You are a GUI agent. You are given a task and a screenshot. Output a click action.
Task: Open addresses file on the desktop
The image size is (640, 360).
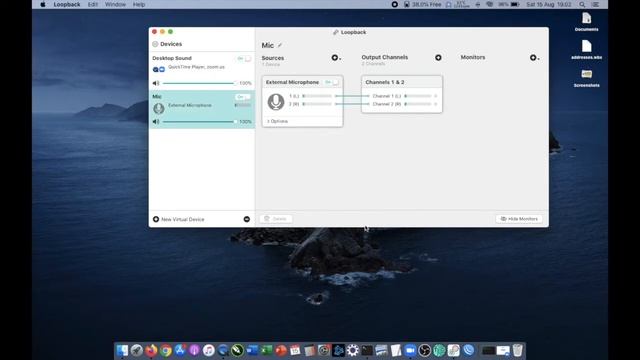(587, 50)
